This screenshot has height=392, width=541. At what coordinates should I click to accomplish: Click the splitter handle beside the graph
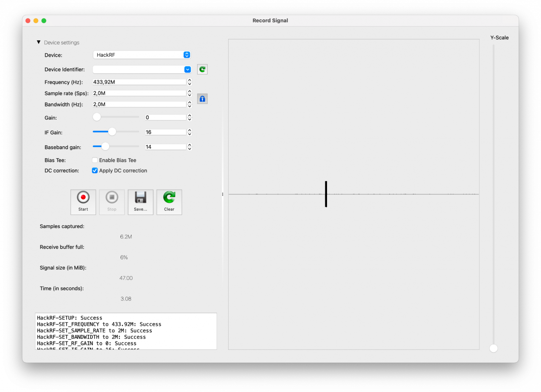223,194
